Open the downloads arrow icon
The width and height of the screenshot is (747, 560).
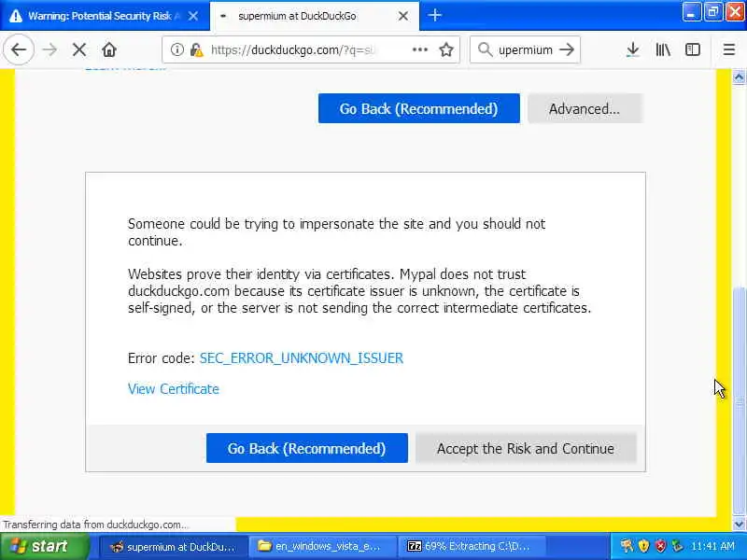pos(633,49)
